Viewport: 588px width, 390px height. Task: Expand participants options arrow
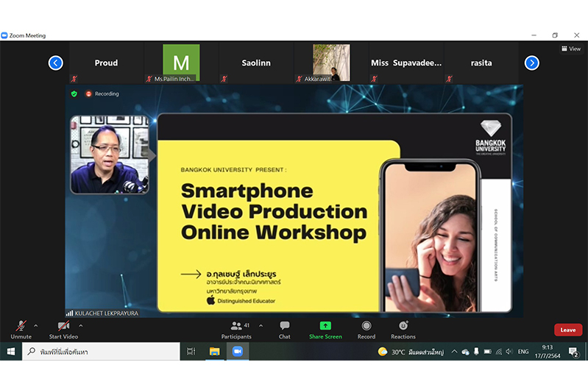(x=261, y=326)
